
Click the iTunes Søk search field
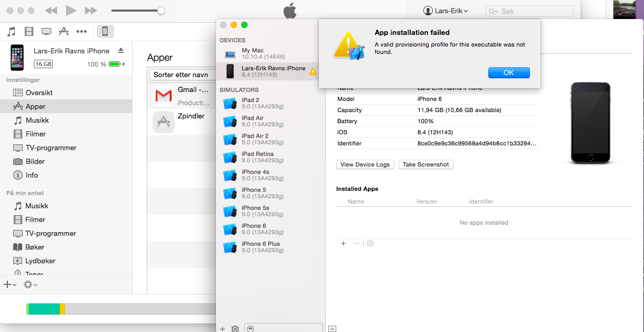click(x=529, y=11)
